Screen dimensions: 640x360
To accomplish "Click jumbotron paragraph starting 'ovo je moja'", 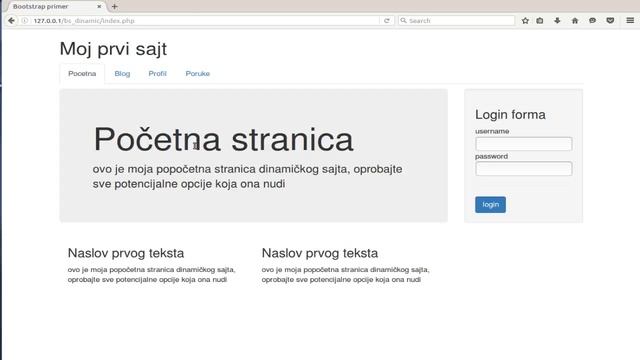I will [x=247, y=176].
